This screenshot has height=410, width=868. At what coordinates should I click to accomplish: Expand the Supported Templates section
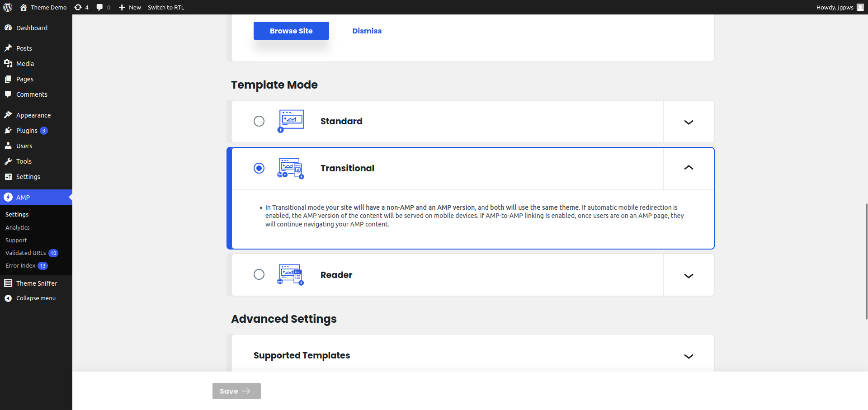click(689, 356)
